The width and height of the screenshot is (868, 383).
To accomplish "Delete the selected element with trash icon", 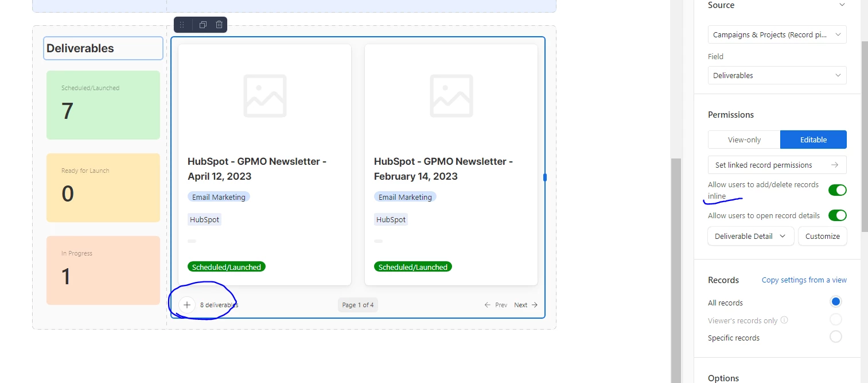I will click(219, 25).
